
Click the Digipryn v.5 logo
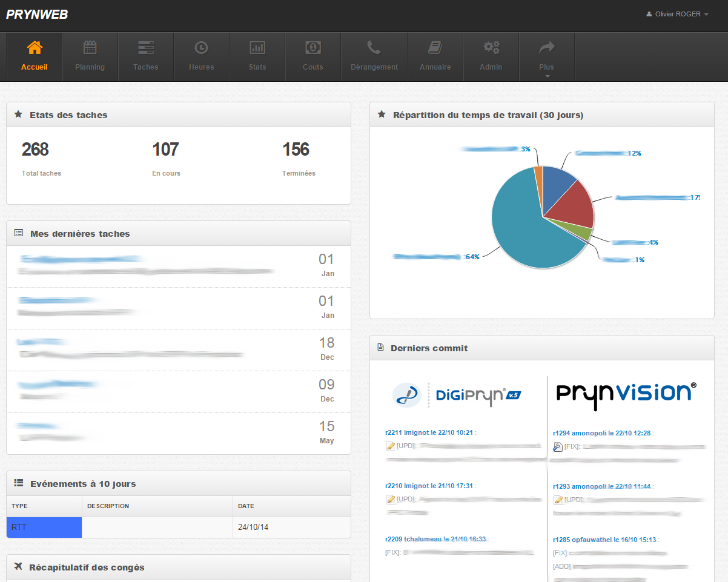pos(457,394)
